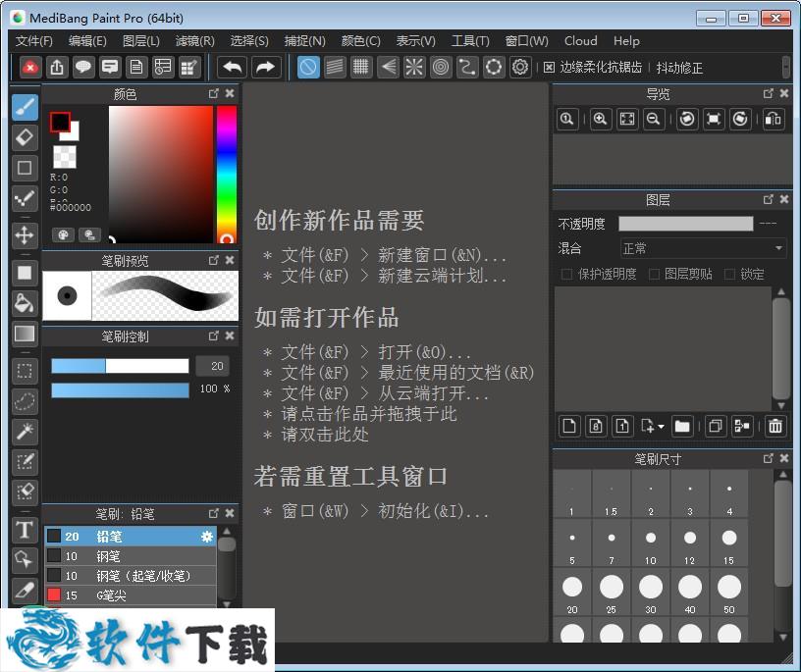The image size is (801, 672).
Task: Open snap settings gear icon
Action: (x=520, y=67)
